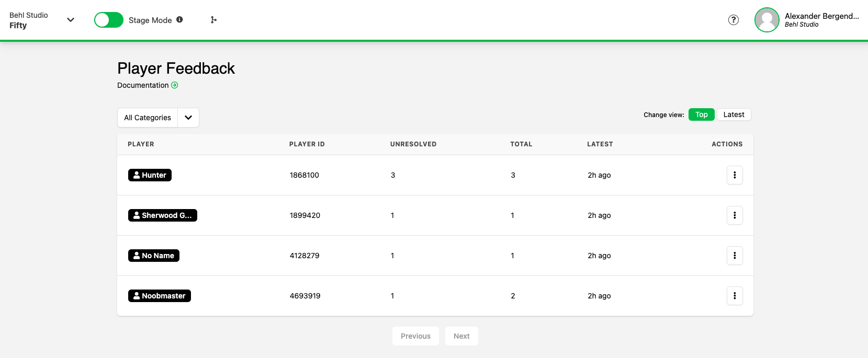The image size is (868, 358).
Task: Click the user avatar picture
Action: (766, 20)
